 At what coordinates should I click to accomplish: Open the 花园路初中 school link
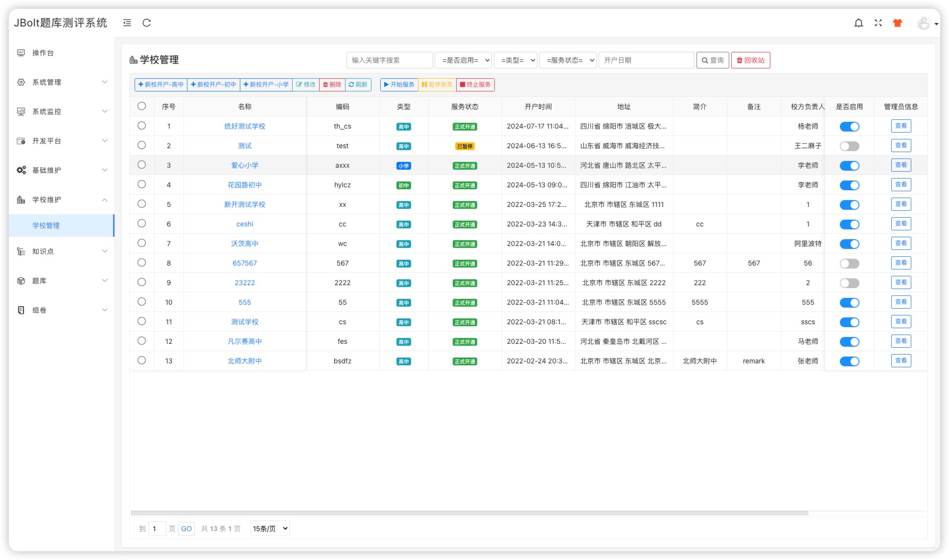tap(245, 185)
